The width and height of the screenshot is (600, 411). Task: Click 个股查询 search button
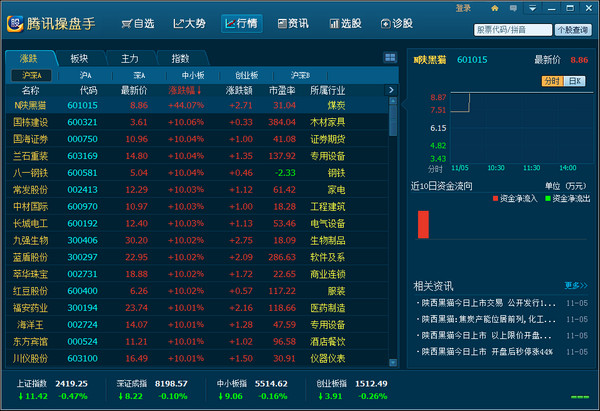(x=573, y=30)
